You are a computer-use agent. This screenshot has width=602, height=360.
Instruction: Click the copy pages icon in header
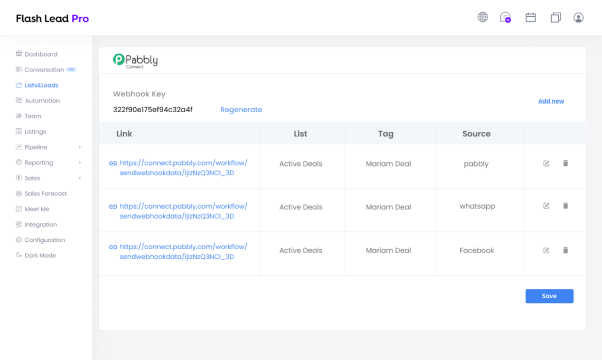[556, 17]
